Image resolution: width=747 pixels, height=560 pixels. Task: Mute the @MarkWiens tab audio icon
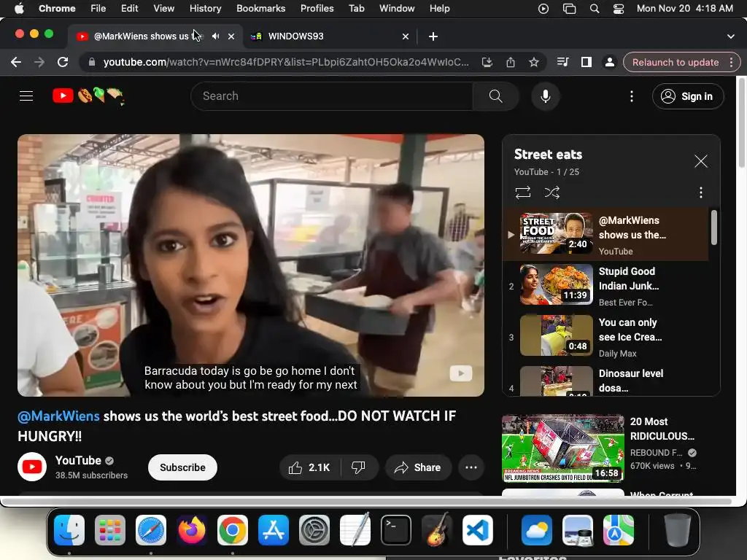pos(215,36)
